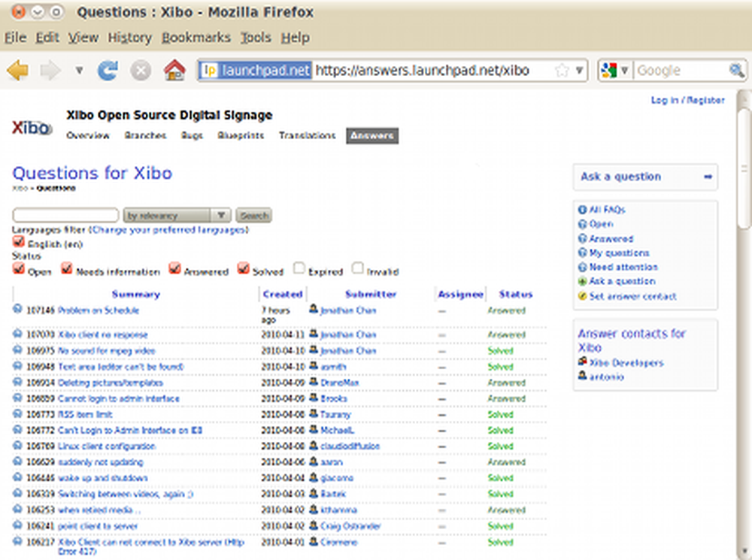Click the question icon for 106253
The width and height of the screenshot is (752, 560).
17,509
